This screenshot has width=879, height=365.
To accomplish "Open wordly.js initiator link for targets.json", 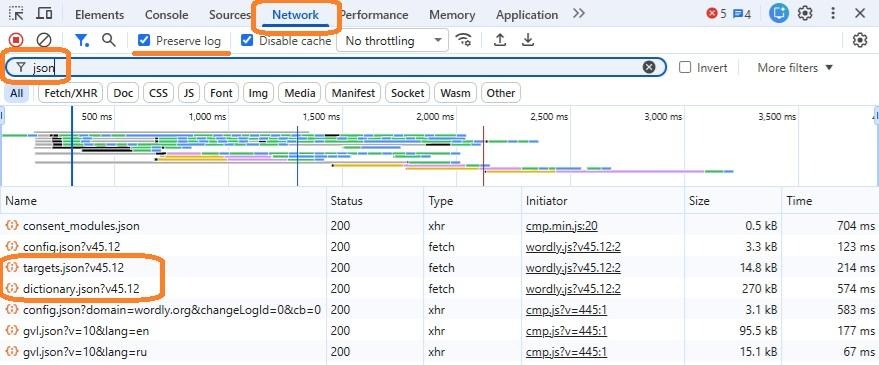I will click(573, 268).
